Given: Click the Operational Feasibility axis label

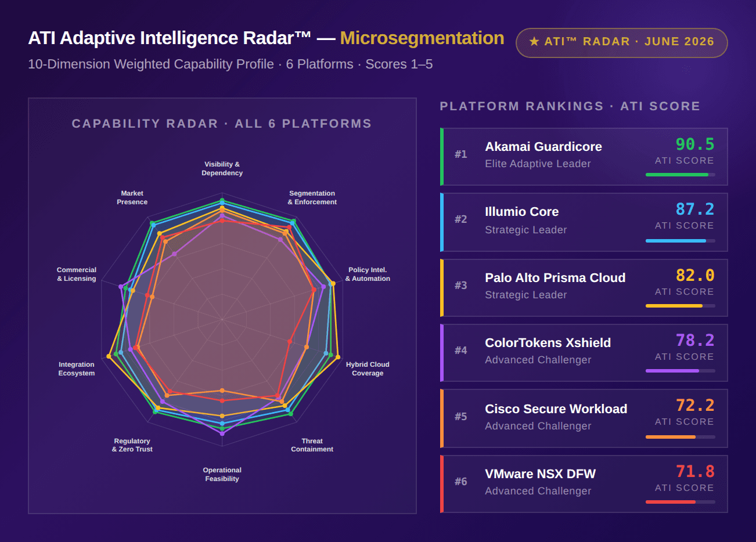Looking at the screenshot, I should (222, 475).
